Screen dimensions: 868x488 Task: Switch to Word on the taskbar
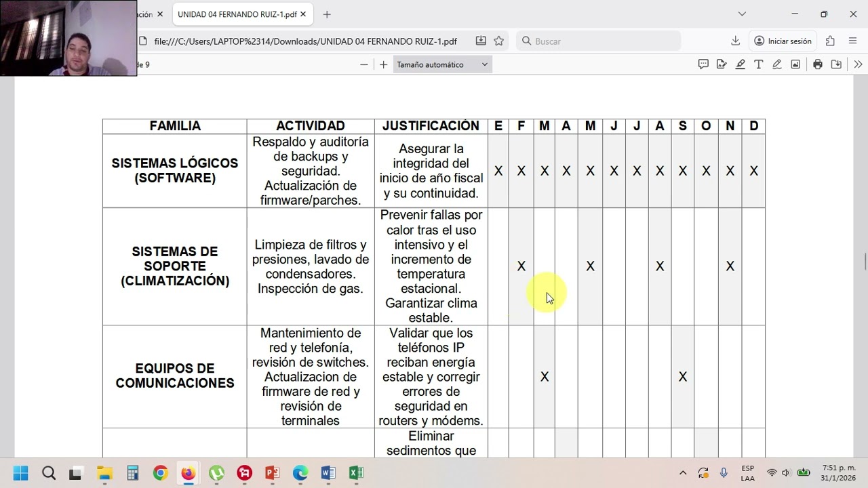(x=328, y=472)
